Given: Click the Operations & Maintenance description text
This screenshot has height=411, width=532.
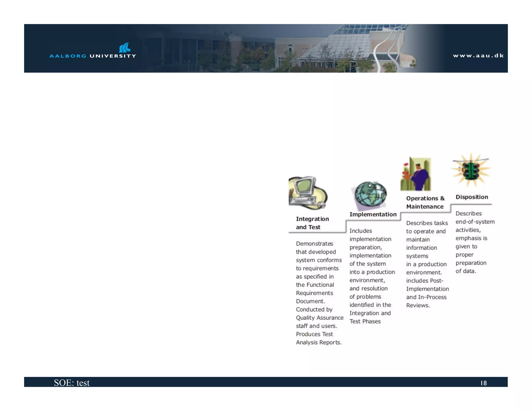Looking at the screenshot, I should [427, 264].
